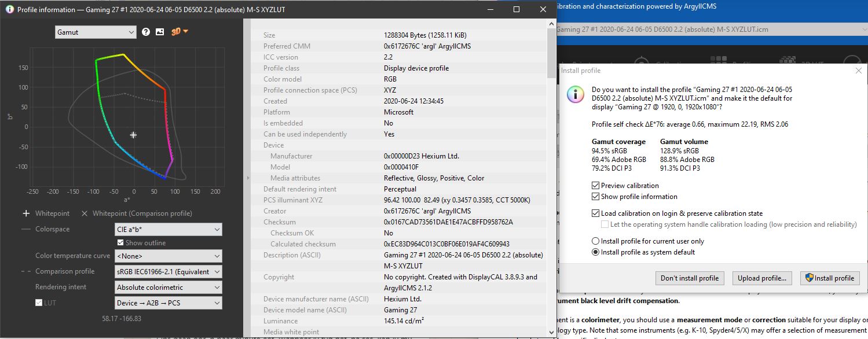This screenshot has height=339, width=868.
Task: Uncheck Show profile information
Action: 595,197
